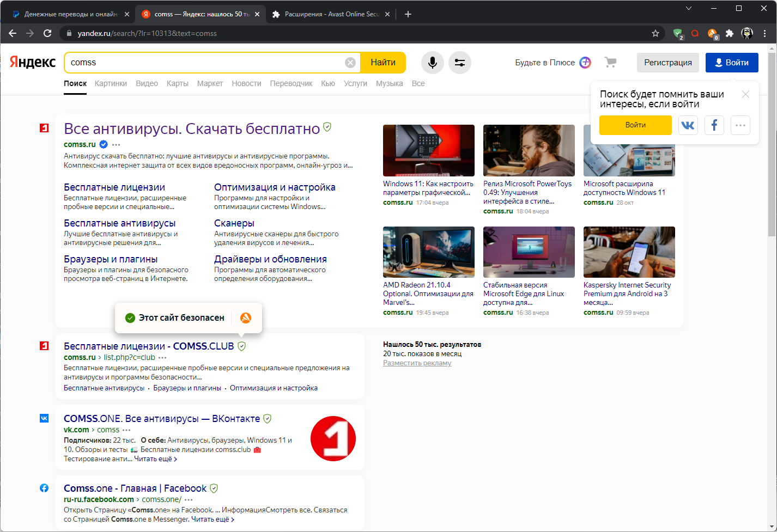Screen dimensions: 777x532
Task: Open three-dot menu beside list.php?c=club
Action: 162,358
